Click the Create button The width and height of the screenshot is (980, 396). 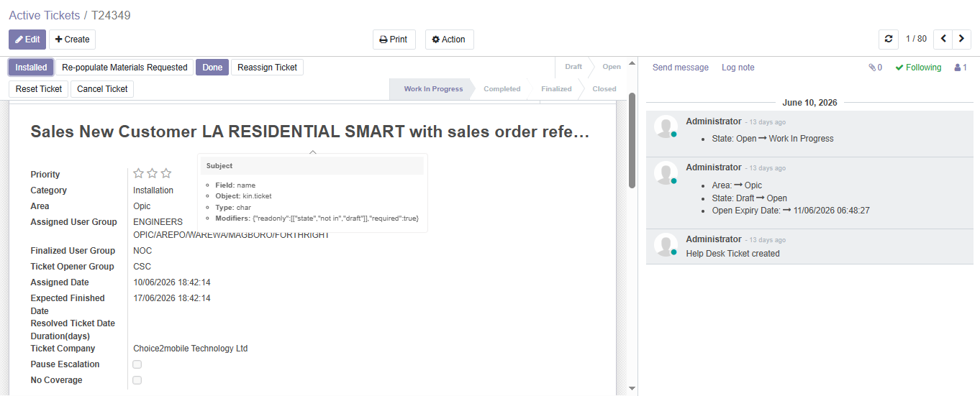(x=72, y=40)
